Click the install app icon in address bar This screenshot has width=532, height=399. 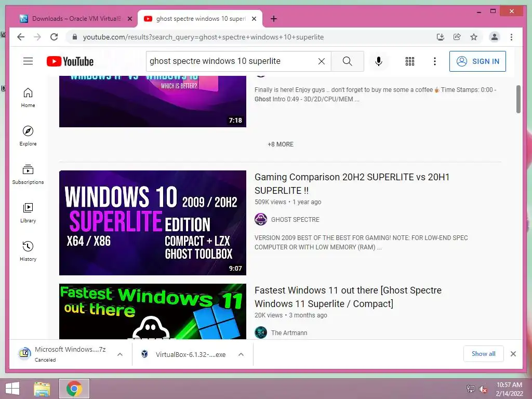[440, 37]
